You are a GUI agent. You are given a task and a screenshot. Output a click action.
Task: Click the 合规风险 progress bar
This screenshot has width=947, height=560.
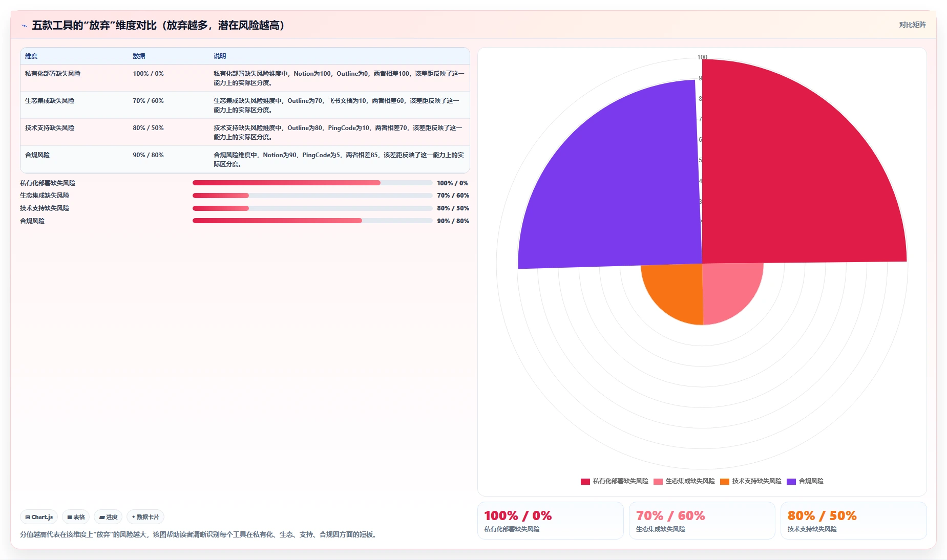[x=312, y=221]
